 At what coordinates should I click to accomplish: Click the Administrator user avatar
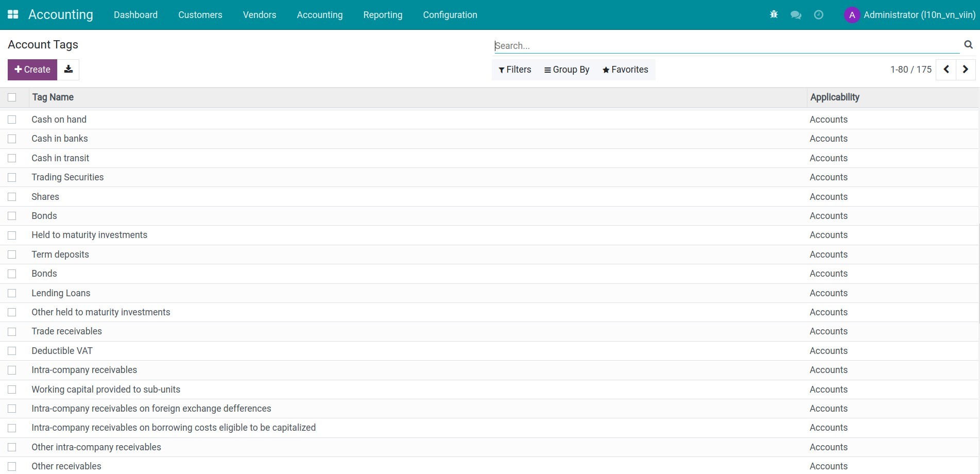(x=852, y=15)
